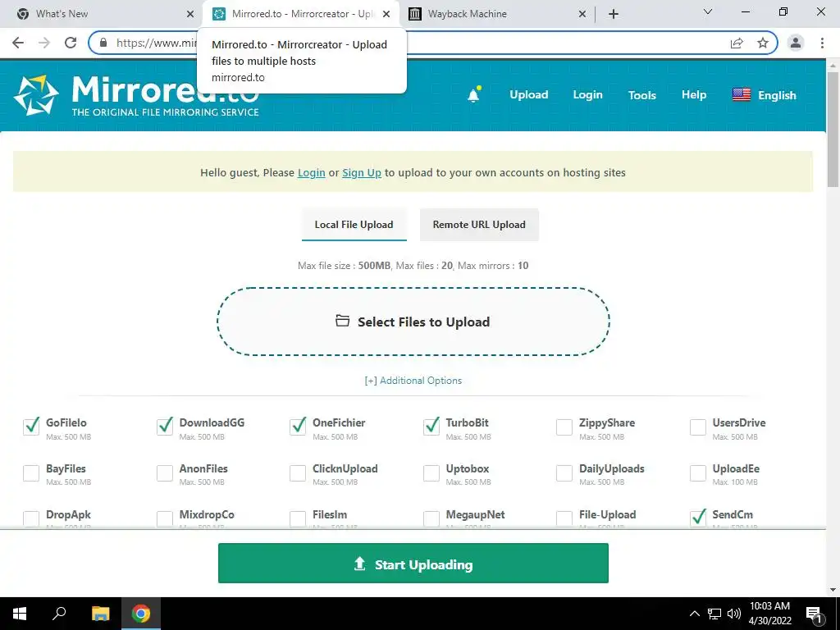Check the BayFiles host checkbox
840x630 pixels.
[31, 473]
